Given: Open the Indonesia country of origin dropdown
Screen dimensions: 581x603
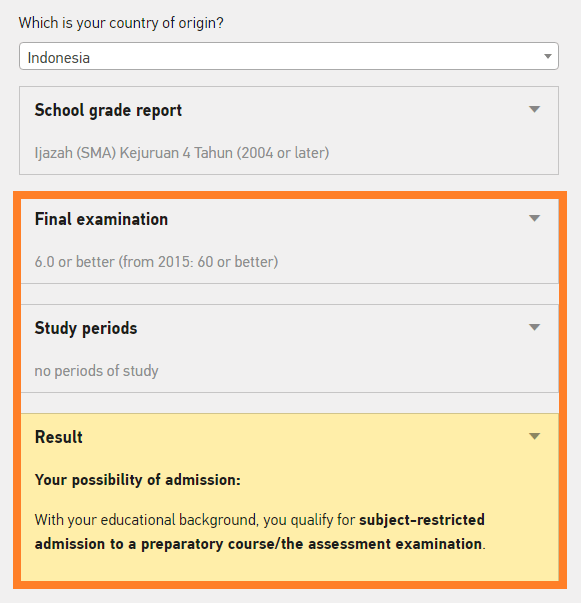Looking at the screenshot, I should click(289, 56).
